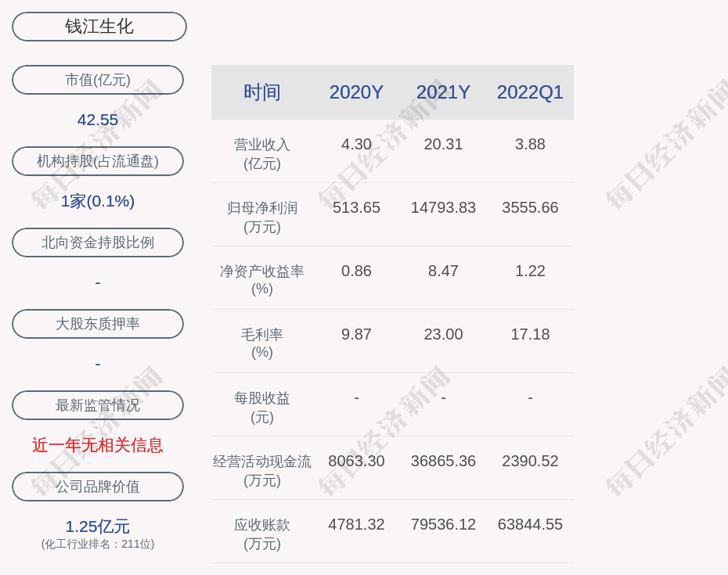728x575 pixels.
Task: Click revenue value 3.88
Action: [x=530, y=144]
